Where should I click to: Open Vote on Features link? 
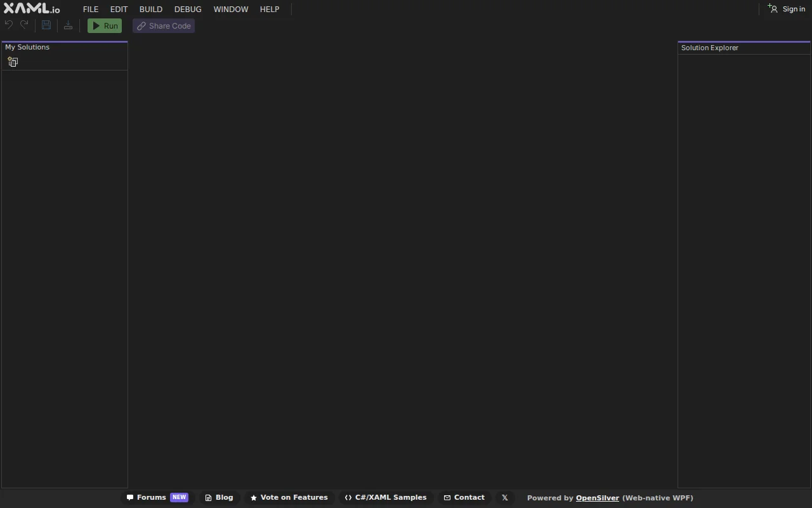tap(289, 498)
